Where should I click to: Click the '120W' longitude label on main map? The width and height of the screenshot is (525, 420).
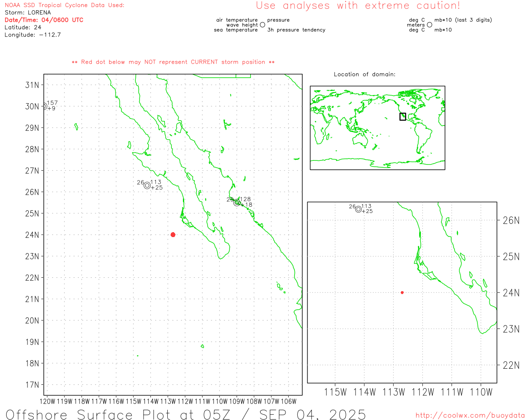47,402
